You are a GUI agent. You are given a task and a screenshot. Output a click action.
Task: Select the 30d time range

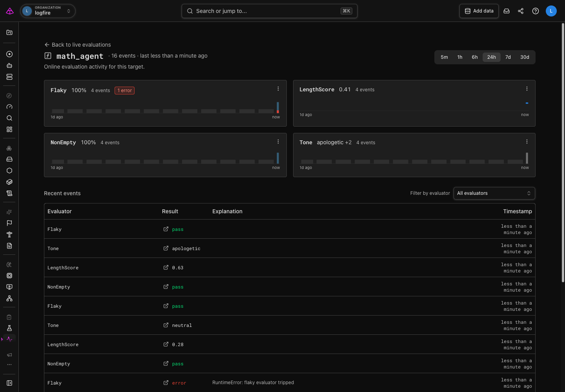click(525, 57)
